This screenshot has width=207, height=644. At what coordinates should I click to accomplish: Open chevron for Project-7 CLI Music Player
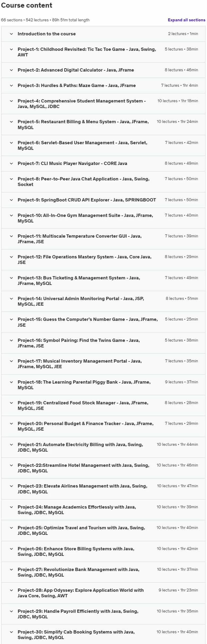pos(11,163)
